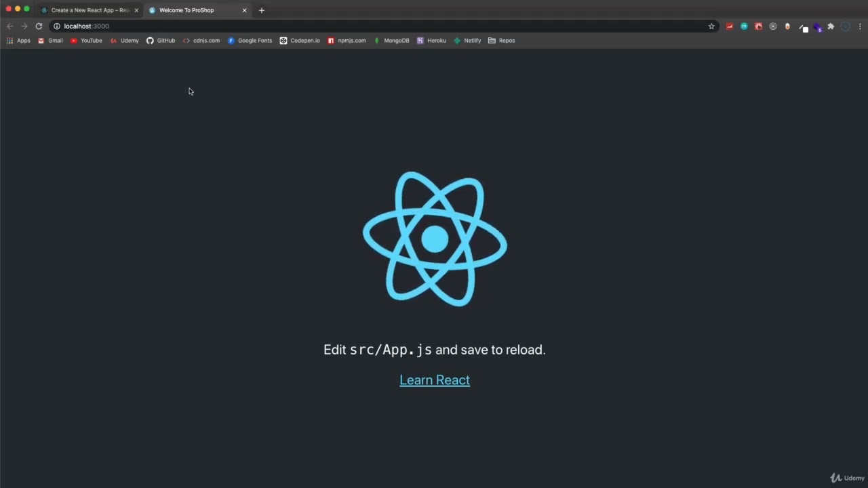Image resolution: width=868 pixels, height=488 pixels.
Task: Open the orange pill-shaped extension icon
Action: pos(787,26)
